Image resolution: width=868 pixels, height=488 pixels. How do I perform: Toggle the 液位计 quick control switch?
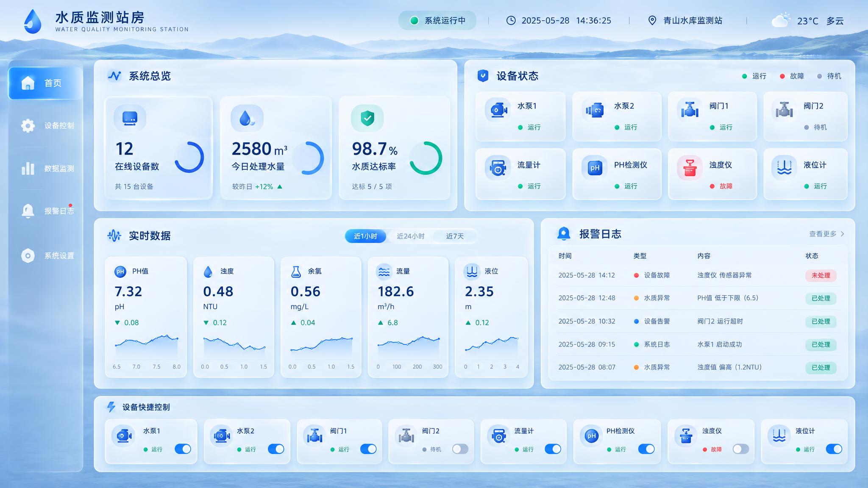point(834,449)
